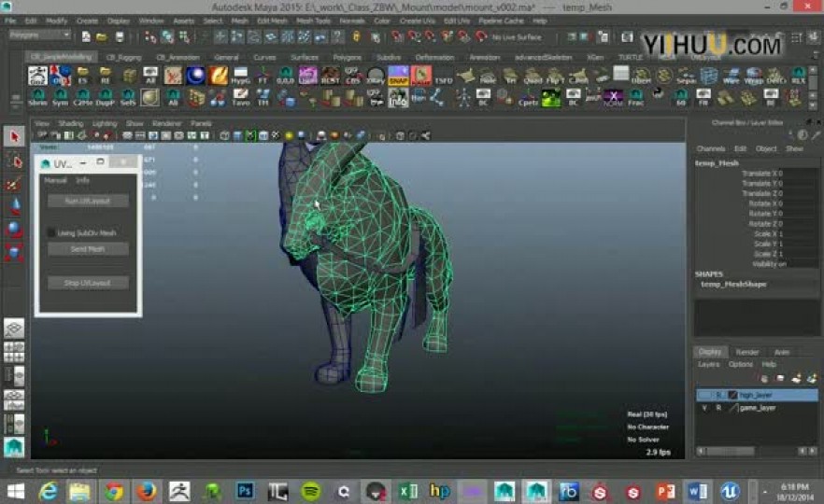Open the Layer Editor Layers menu
Image resolution: width=824 pixels, height=504 pixels.
click(x=708, y=364)
